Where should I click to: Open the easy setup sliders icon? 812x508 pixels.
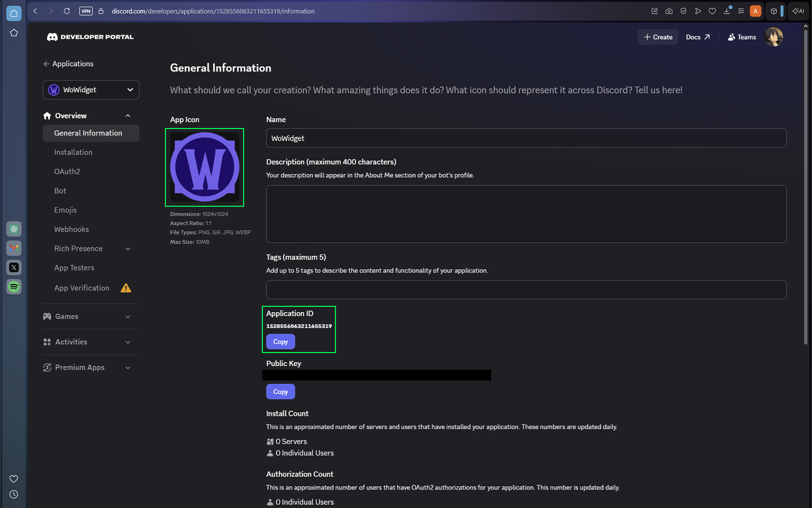pyautogui.click(x=741, y=11)
